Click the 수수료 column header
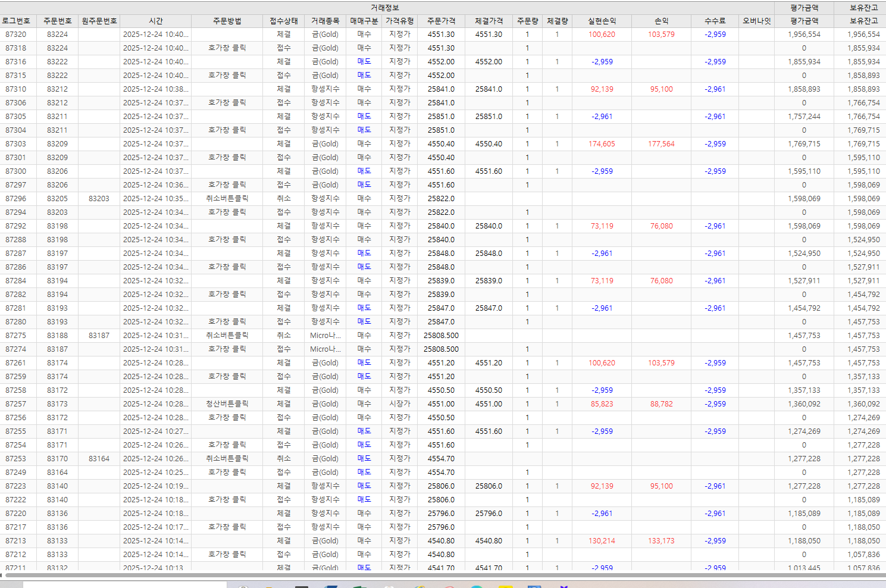886x588 pixels. (x=715, y=21)
